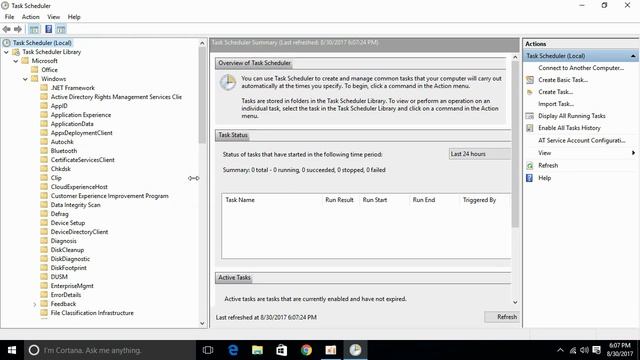Toggle the Show/Hide Action Pane toolbar icon
The width and height of the screenshot is (640, 360).
point(61,29)
